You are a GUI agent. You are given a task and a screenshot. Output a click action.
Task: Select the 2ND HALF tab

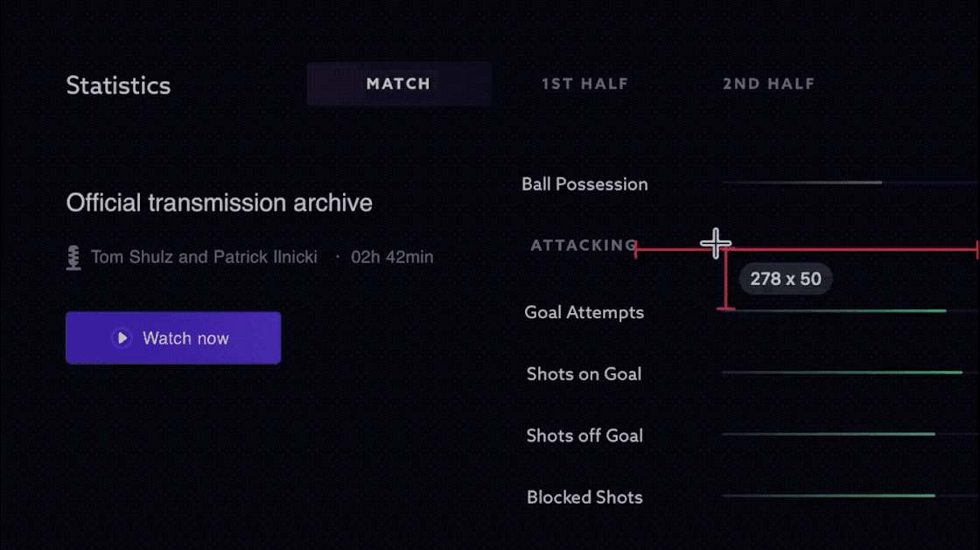[x=768, y=85]
